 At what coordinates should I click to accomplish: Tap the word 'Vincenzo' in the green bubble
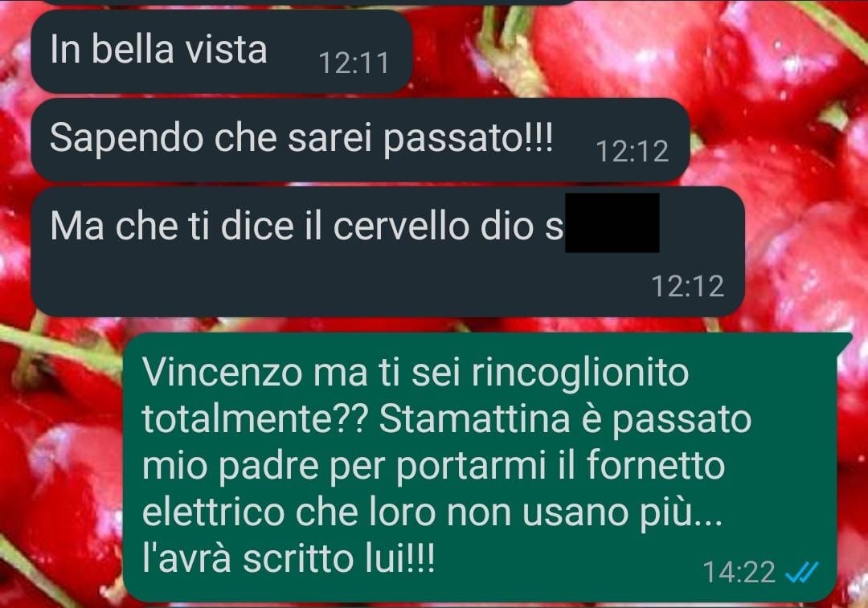(x=223, y=372)
